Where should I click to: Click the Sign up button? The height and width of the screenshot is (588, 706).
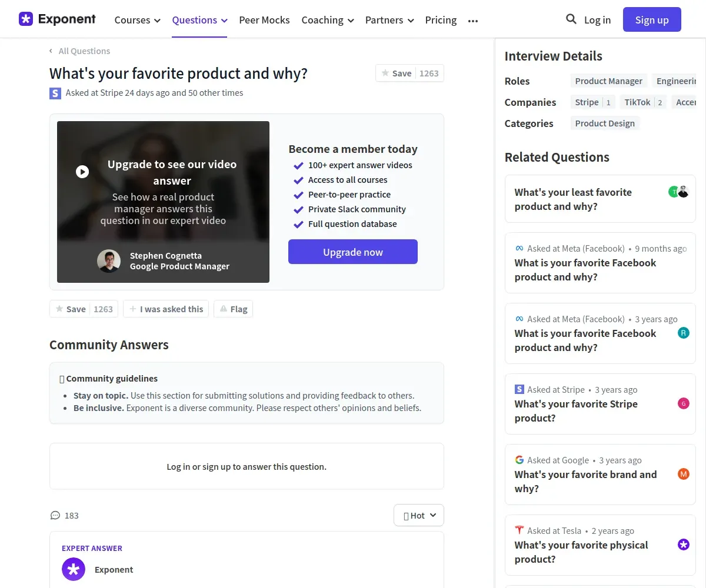coord(652,19)
